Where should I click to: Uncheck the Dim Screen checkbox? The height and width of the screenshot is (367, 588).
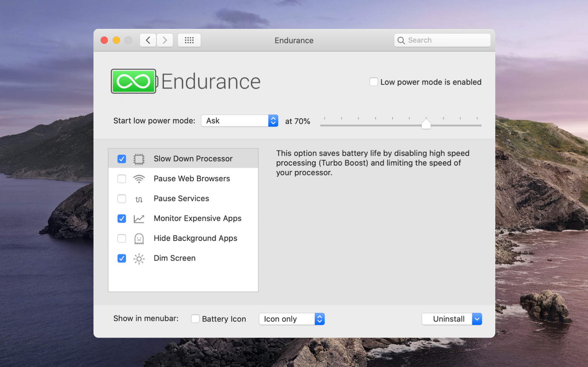[x=121, y=258]
